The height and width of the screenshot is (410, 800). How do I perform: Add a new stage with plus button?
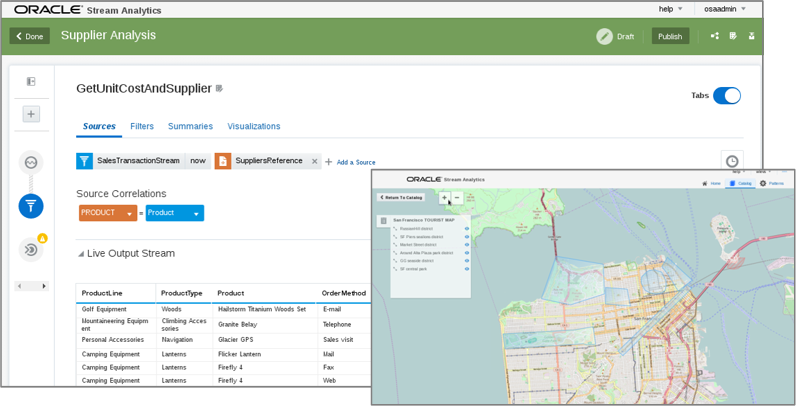coord(31,114)
